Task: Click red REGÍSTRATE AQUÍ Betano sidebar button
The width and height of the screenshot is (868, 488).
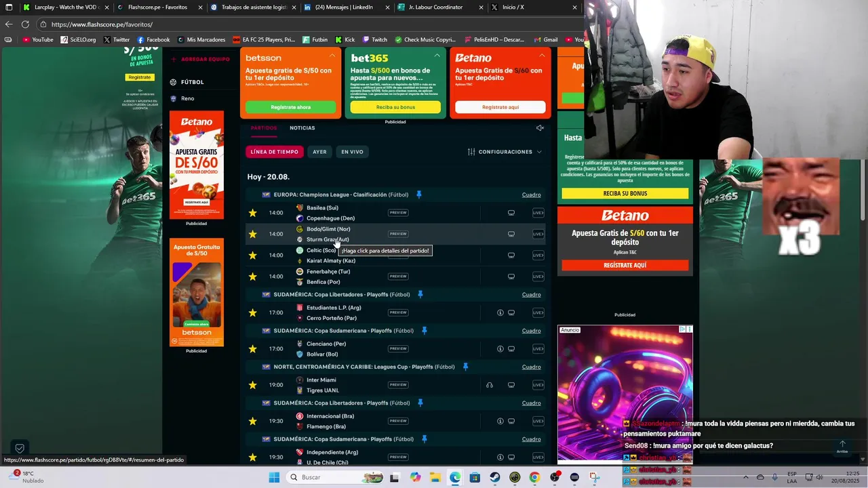Action: pyautogui.click(x=625, y=265)
